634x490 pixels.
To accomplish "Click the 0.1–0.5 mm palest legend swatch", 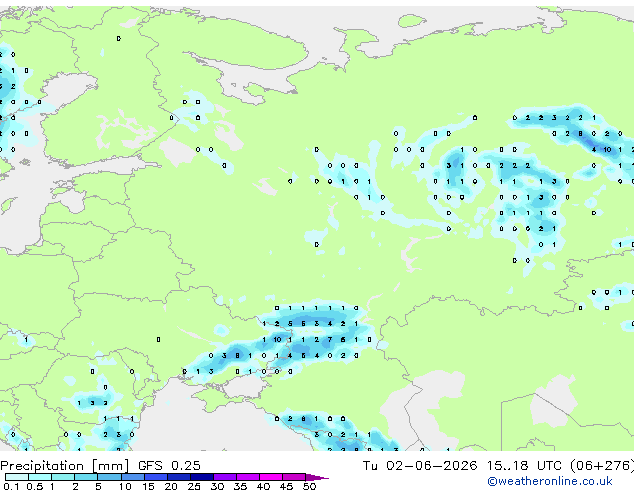I will [x=17, y=477].
